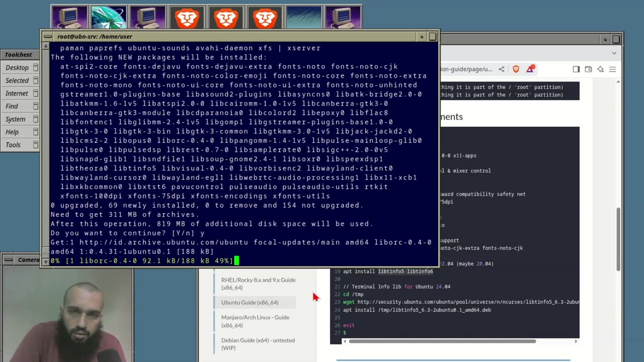Click the browser window menu dot button
The height and width of the screenshot is (362, 644).
click(605, 39)
